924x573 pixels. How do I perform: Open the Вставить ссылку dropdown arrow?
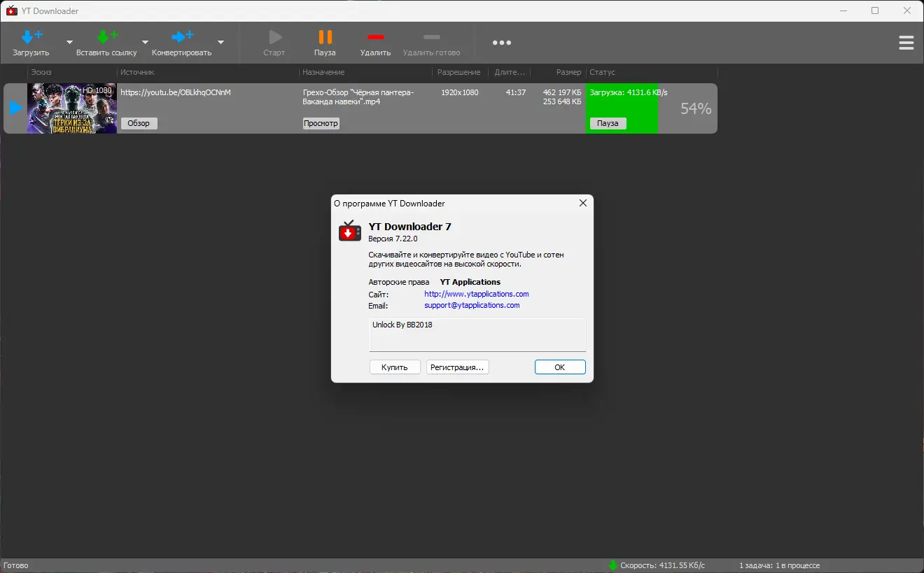click(145, 43)
